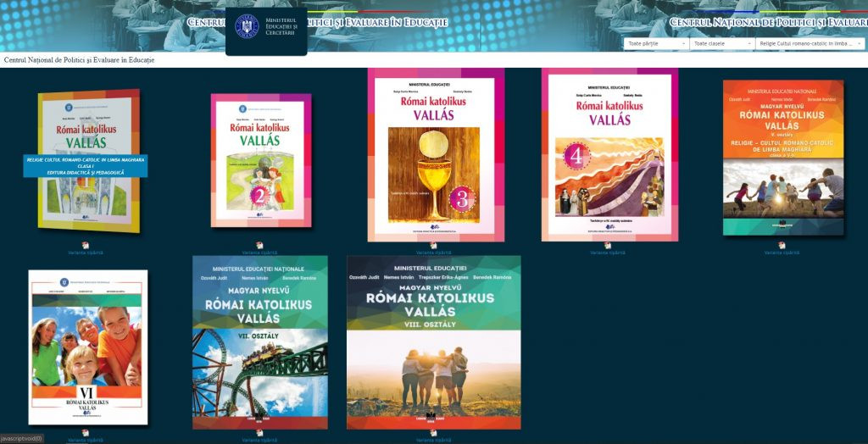Click the print icon under the VIII. osztály book
The width and height of the screenshot is (868, 444).
(432, 433)
